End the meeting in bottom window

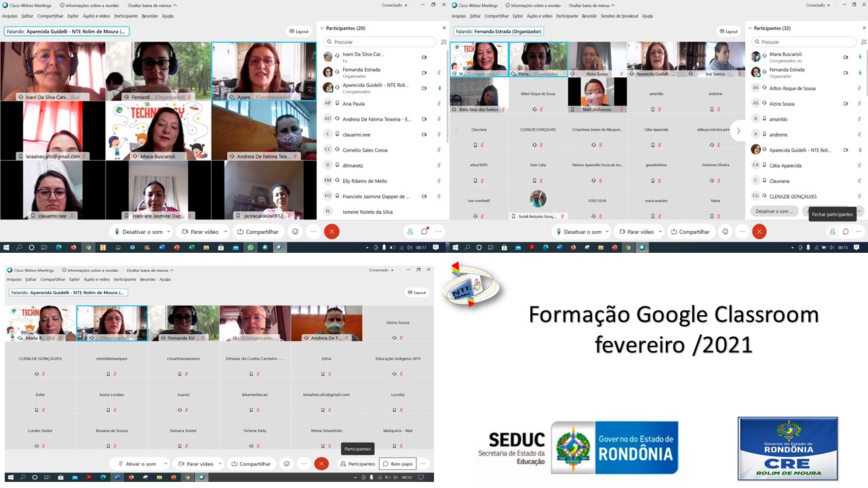click(322, 464)
